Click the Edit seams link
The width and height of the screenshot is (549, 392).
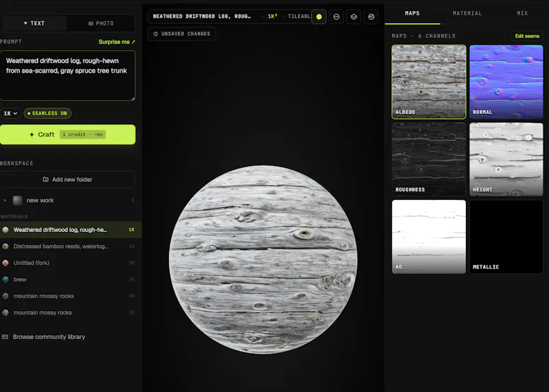tap(527, 36)
